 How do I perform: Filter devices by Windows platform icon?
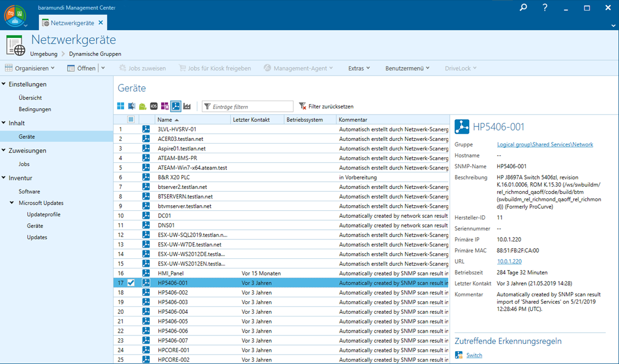pos(121,106)
